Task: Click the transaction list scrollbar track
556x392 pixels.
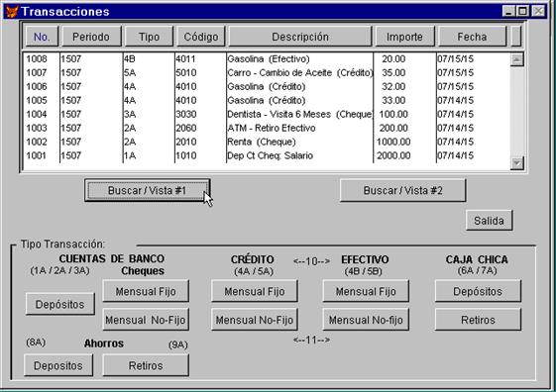Action: pos(516,111)
